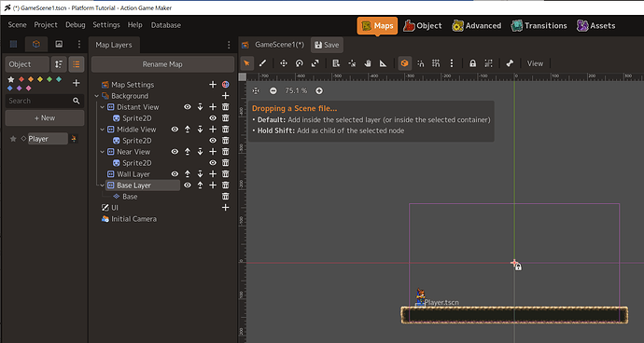The image size is (644, 343).
Task: Click the Rename Map button
Action: click(x=162, y=64)
